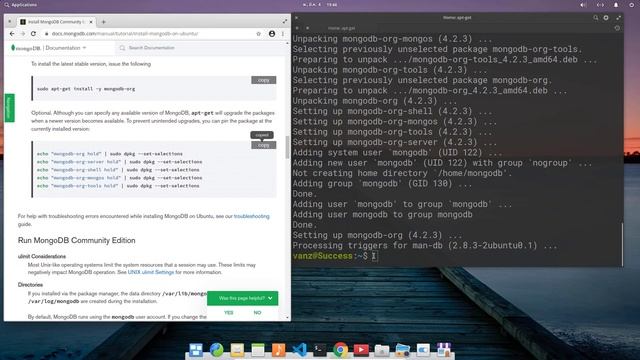Answer NO to page helpful
Image resolution: width=640 pixels, height=360 pixels.
pos(257,313)
